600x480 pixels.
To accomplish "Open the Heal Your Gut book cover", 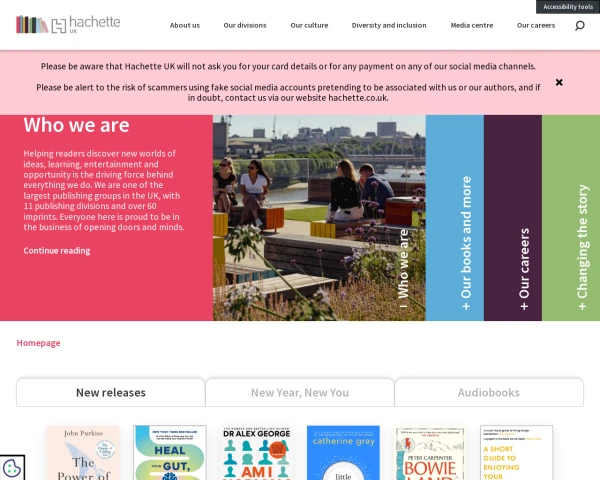I will (x=170, y=452).
